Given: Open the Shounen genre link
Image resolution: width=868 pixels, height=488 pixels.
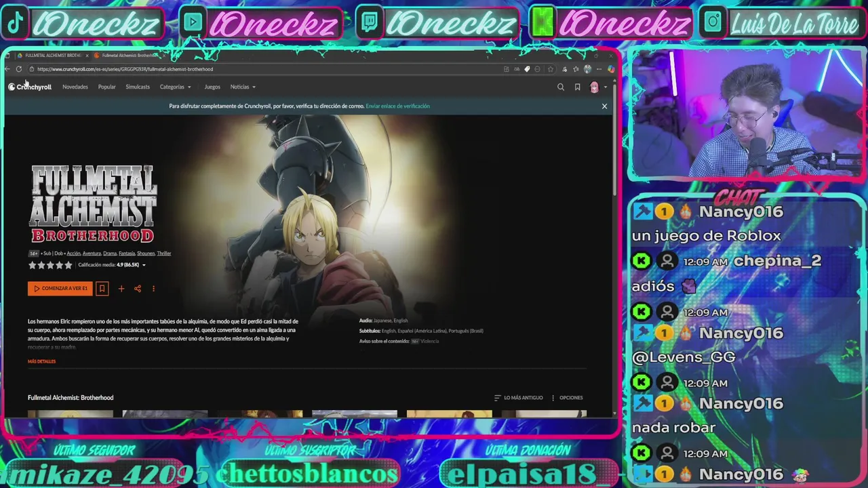Looking at the screenshot, I should (146, 253).
